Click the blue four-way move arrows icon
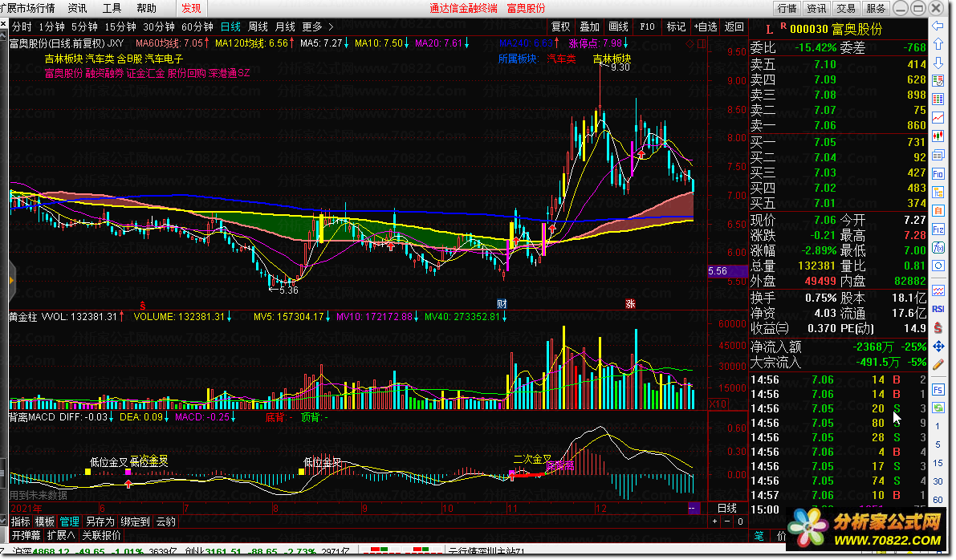This screenshot has width=956, height=560. (938, 346)
